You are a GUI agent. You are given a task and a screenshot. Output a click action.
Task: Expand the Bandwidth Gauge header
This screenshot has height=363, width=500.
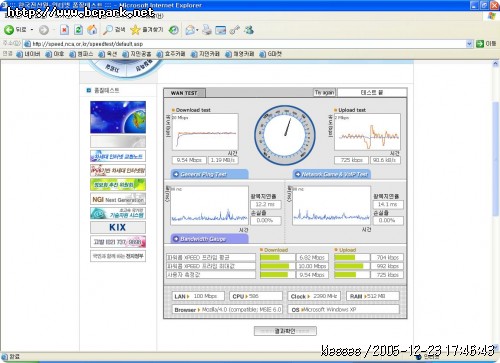tap(210, 239)
